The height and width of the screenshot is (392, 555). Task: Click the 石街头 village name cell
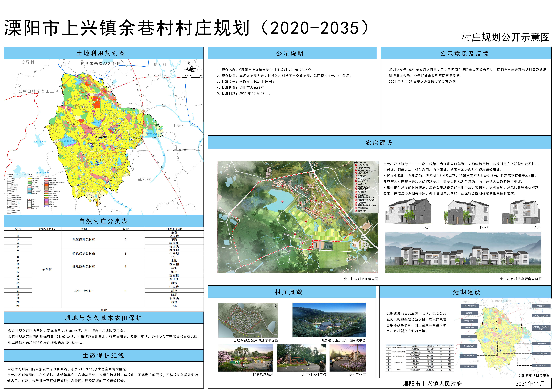click(x=174, y=298)
